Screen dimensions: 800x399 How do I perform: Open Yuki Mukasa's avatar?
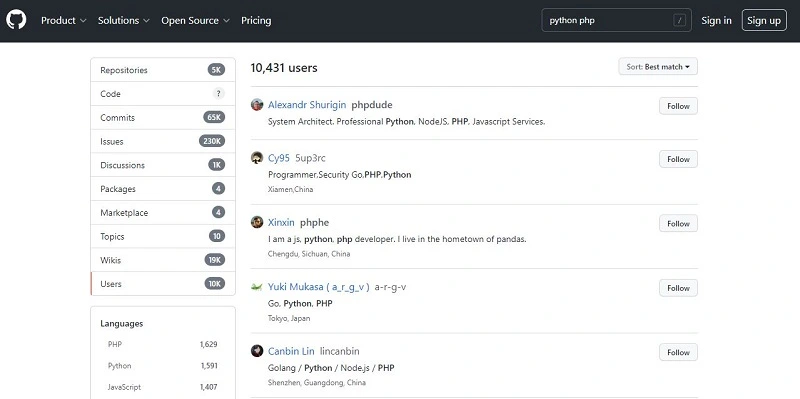pos(257,287)
